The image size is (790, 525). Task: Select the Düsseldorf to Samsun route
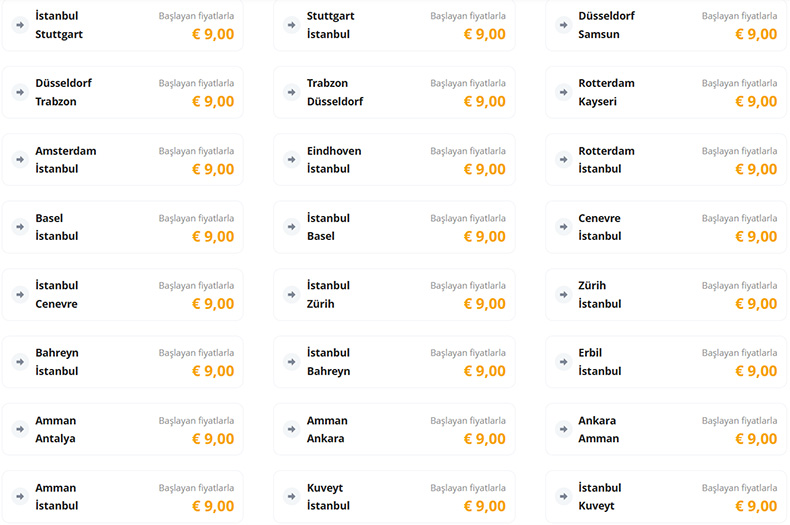pyautogui.click(x=665, y=25)
